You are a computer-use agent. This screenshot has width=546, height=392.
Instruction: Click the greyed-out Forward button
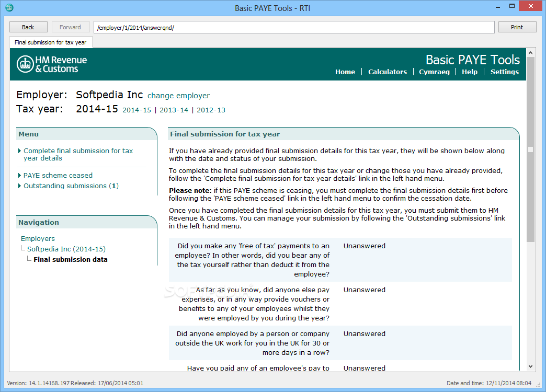click(x=70, y=27)
